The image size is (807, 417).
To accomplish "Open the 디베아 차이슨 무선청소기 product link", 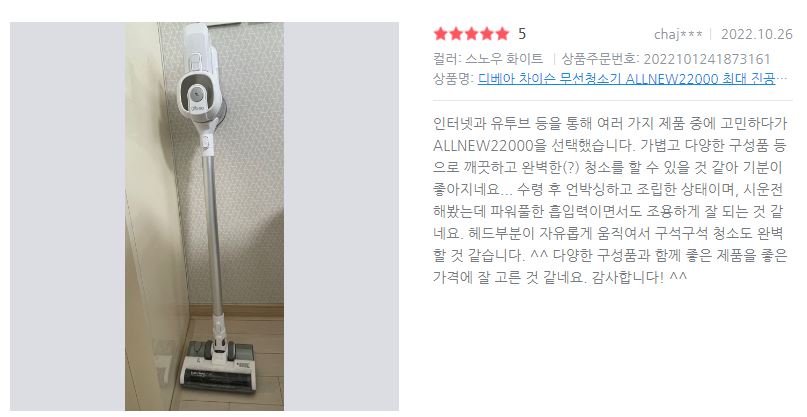I will pos(626,79).
